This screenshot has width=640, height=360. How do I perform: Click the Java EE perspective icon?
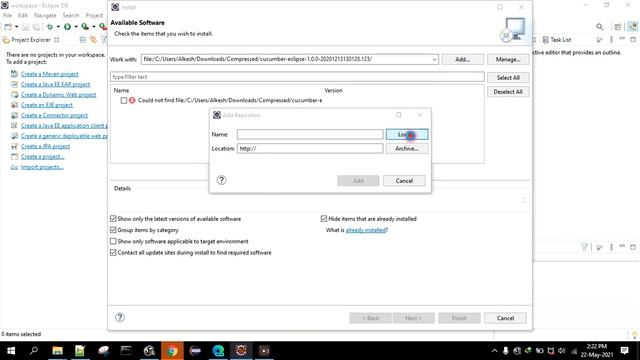click(x=632, y=27)
